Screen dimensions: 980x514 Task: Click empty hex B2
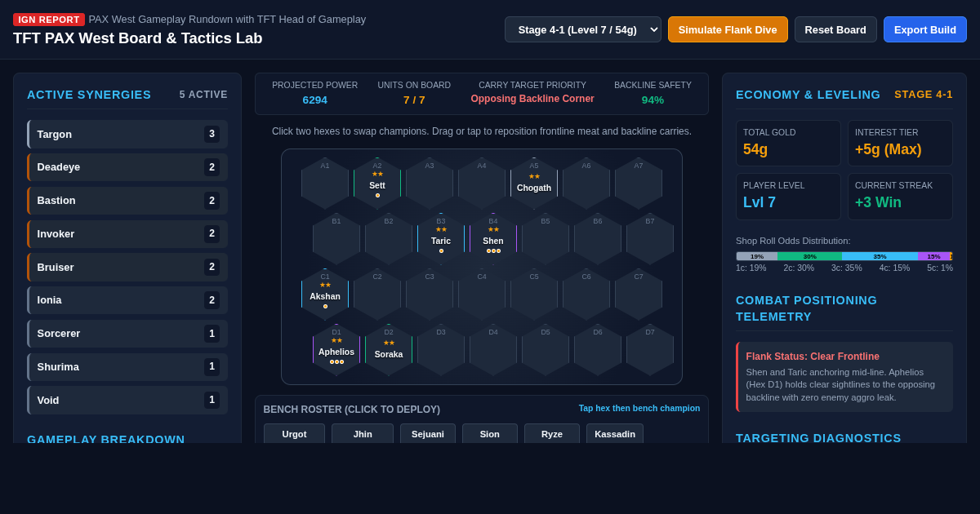tap(389, 239)
